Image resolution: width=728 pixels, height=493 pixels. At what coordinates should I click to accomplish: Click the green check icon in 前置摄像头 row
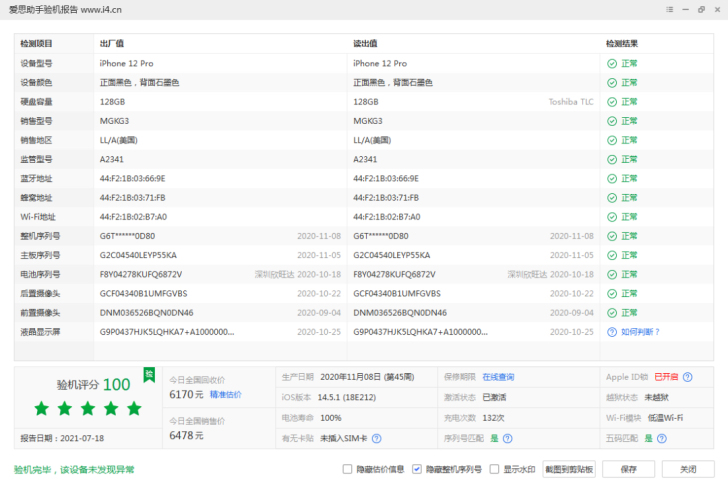pos(612,313)
